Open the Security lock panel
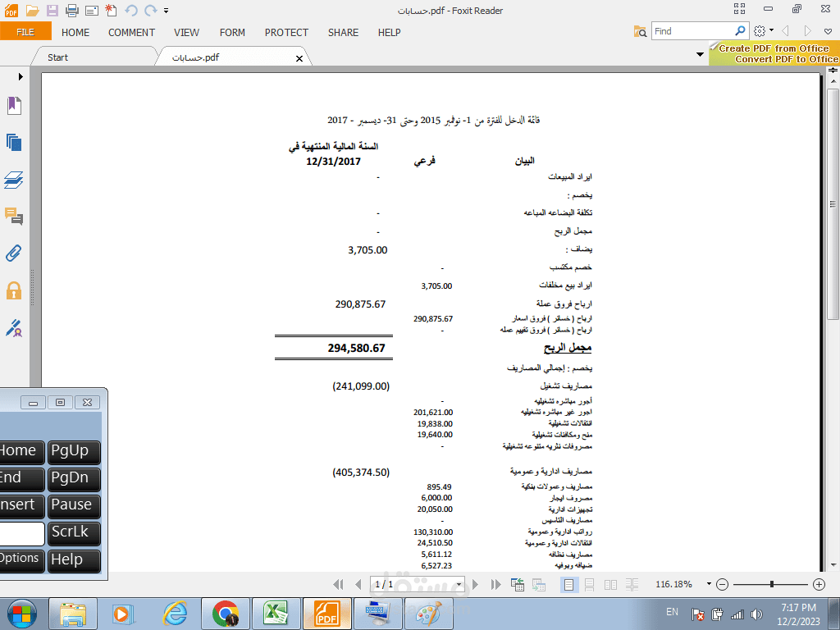Screen dimensions: 840x630 pyautogui.click(x=14, y=290)
